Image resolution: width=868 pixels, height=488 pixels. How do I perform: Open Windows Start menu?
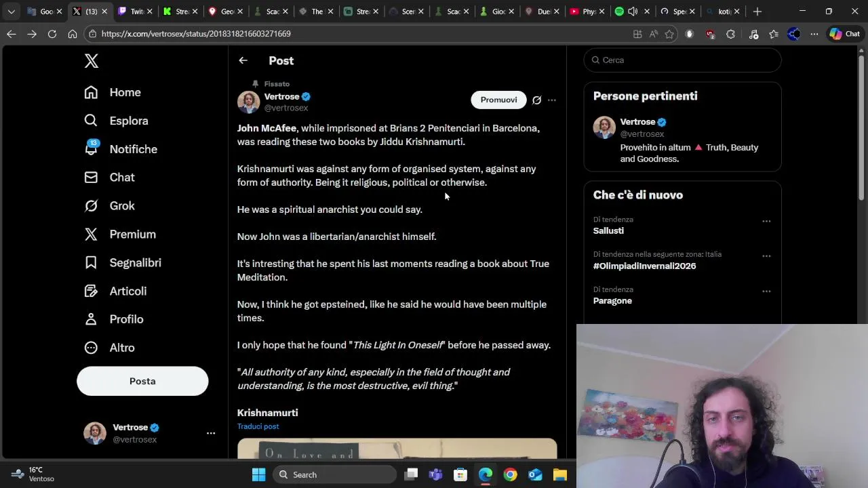click(258, 474)
